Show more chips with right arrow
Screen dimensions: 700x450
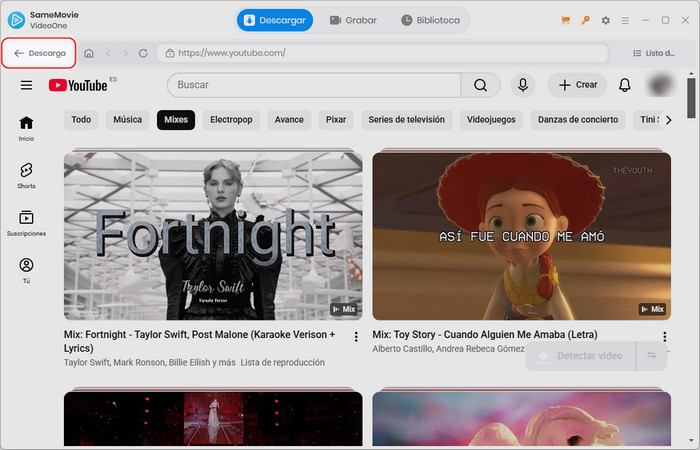668,120
